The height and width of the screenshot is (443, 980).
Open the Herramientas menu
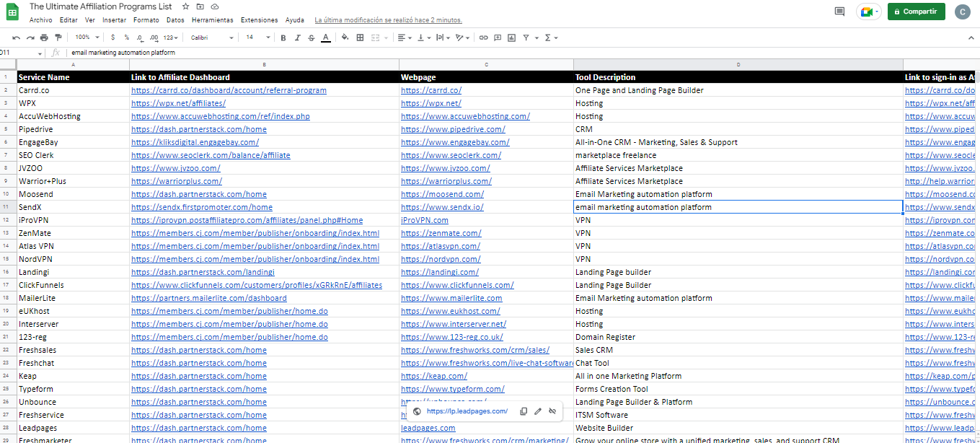pos(212,20)
